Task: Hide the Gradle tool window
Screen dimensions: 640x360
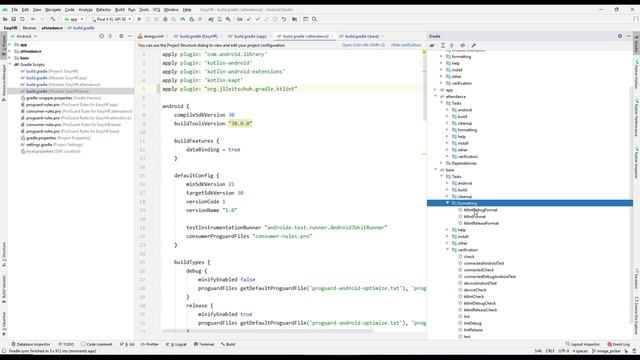Action: pos(629,36)
